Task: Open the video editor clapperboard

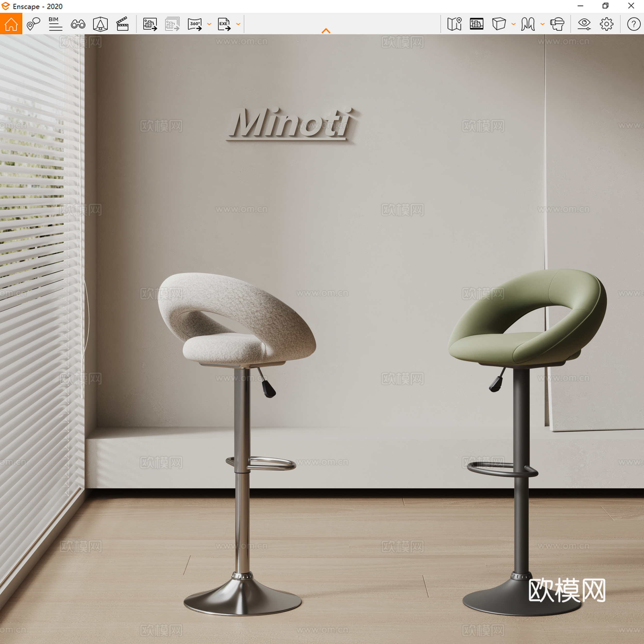Action: point(122,24)
